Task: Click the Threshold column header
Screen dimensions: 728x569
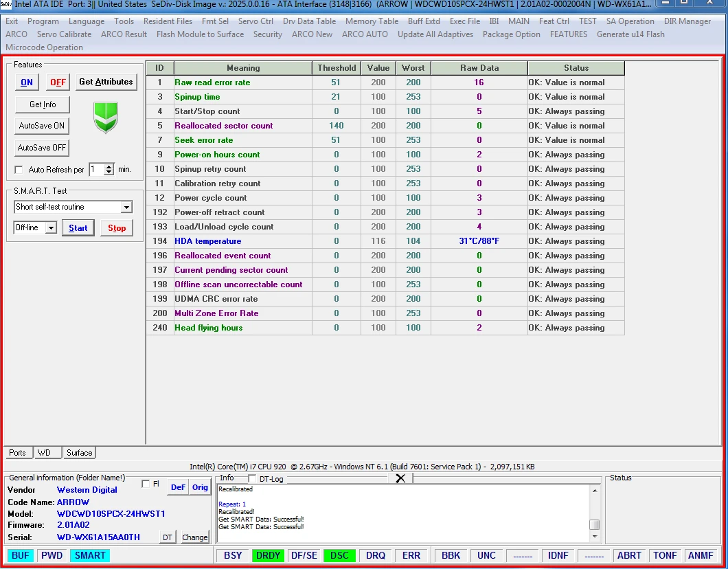Action: tap(337, 68)
